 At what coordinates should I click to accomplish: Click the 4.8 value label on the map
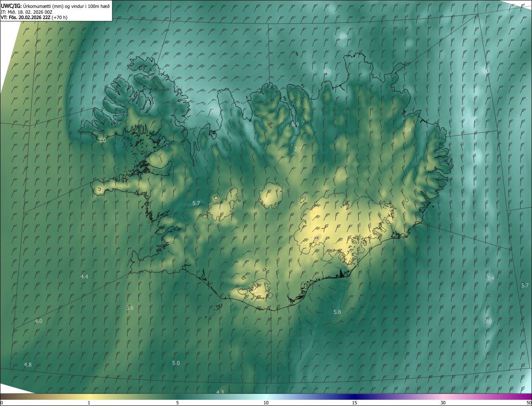(x=27, y=364)
